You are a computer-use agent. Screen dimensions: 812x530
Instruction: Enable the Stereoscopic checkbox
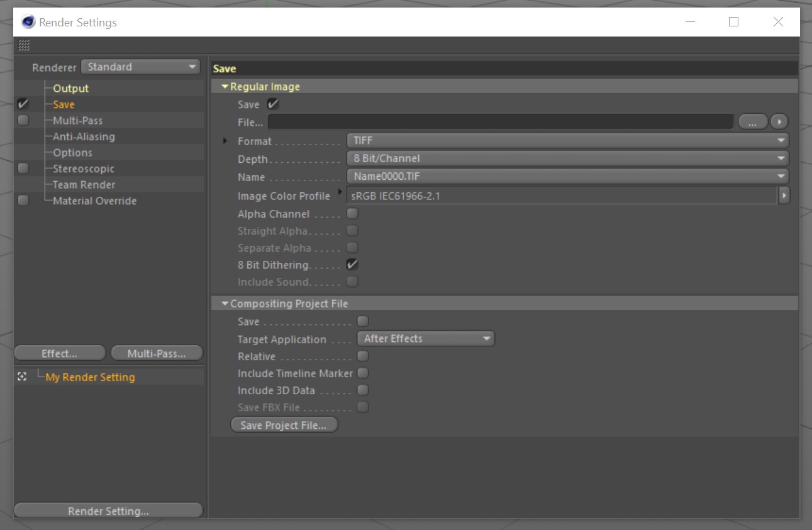23,168
